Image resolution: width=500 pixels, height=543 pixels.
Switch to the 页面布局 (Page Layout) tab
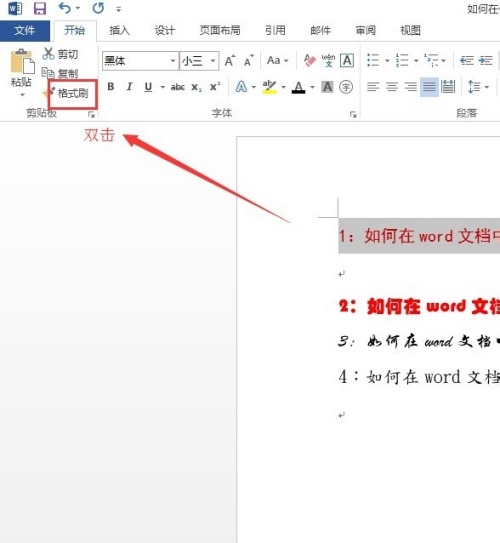point(220,30)
